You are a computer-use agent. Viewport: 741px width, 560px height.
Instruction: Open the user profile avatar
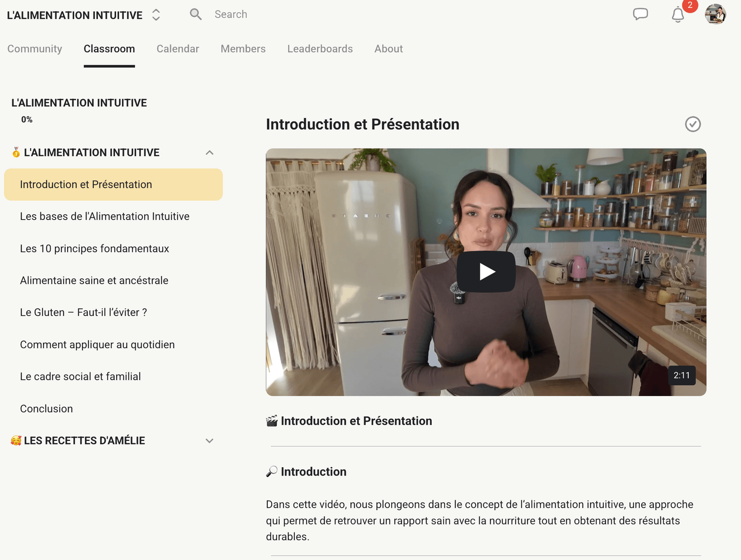(x=715, y=14)
